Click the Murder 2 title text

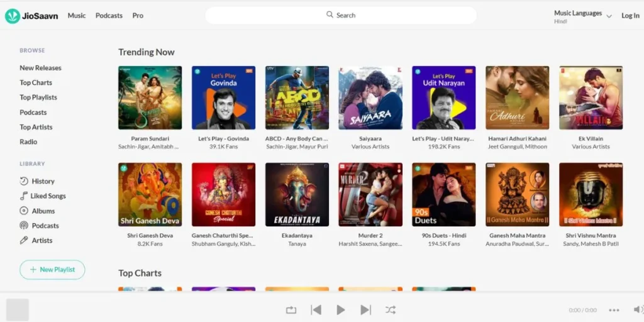pyautogui.click(x=370, y=236)
